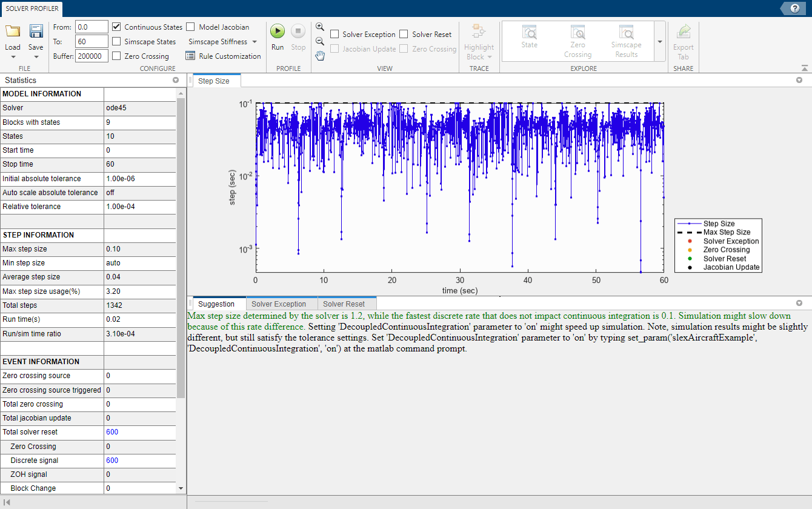Expand the Explore gallery dropdown arrow
Screen dimensions: 812x509
point(659,42)
